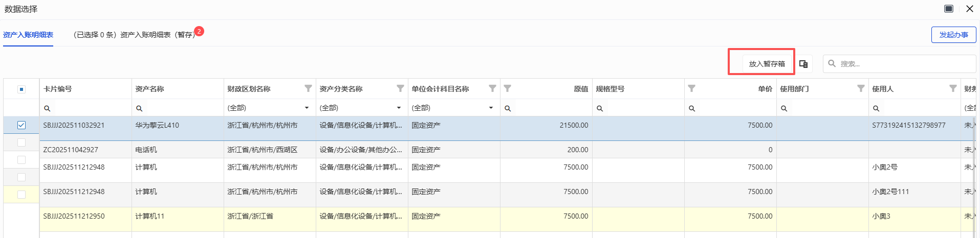Tick the unchecked checkbox just below the checked one
Screen dimensions: 980x238
pyautogui.click(x=21, y=142)
